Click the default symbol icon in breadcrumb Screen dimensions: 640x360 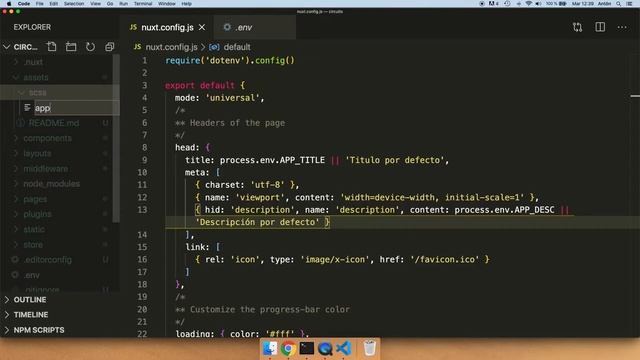click(x=214, y=47)
